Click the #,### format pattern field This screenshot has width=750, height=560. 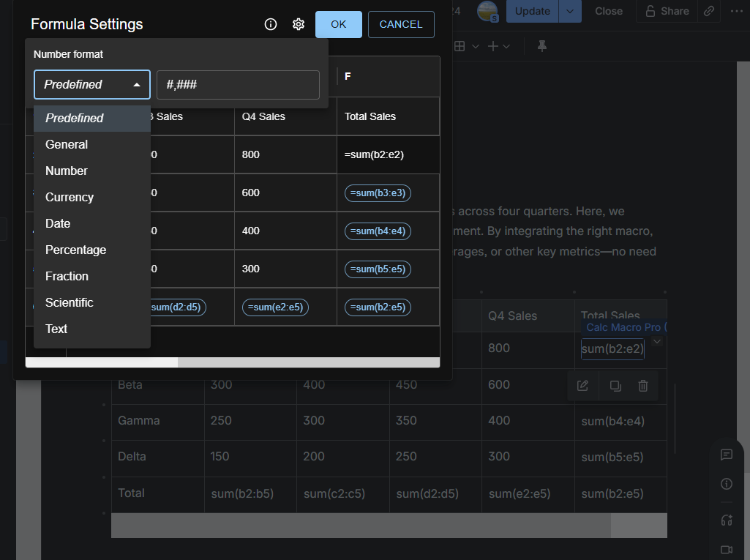238,85
